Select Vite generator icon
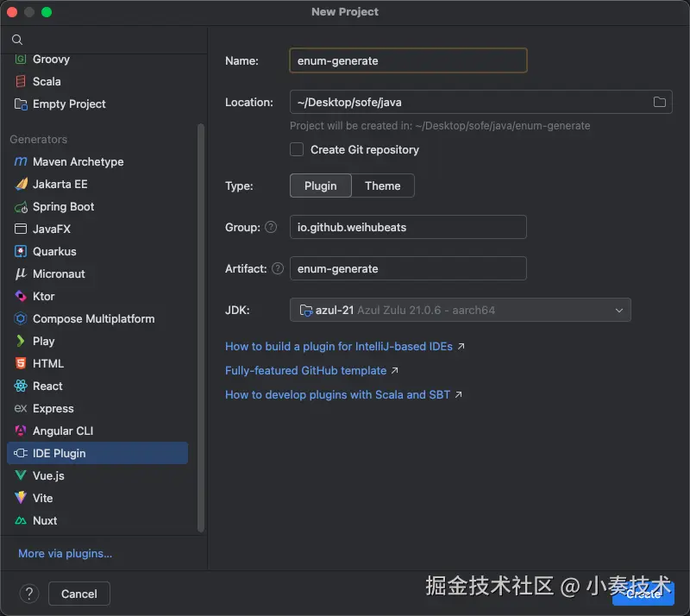Viewport: 690px width, 616px height. tap(20, 498)
